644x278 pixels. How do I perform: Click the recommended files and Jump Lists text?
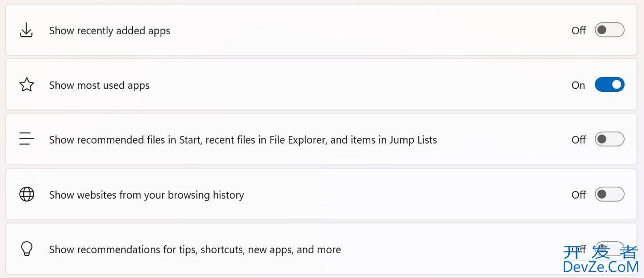coord(243,140)
